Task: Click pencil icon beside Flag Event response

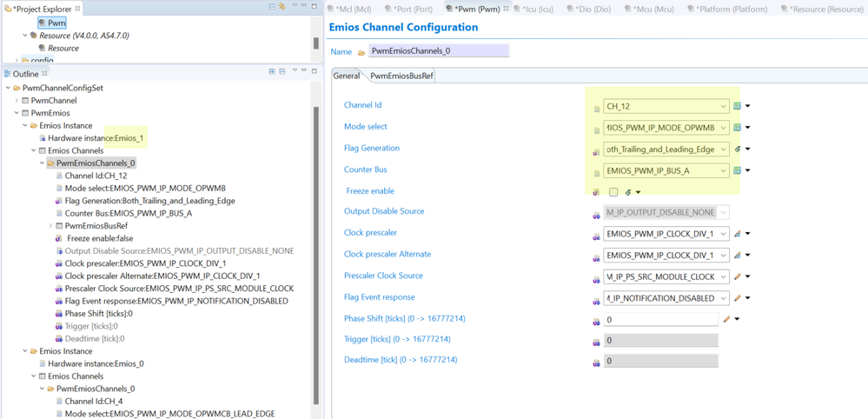Action: pyautogui.click(x=737, y=298)
